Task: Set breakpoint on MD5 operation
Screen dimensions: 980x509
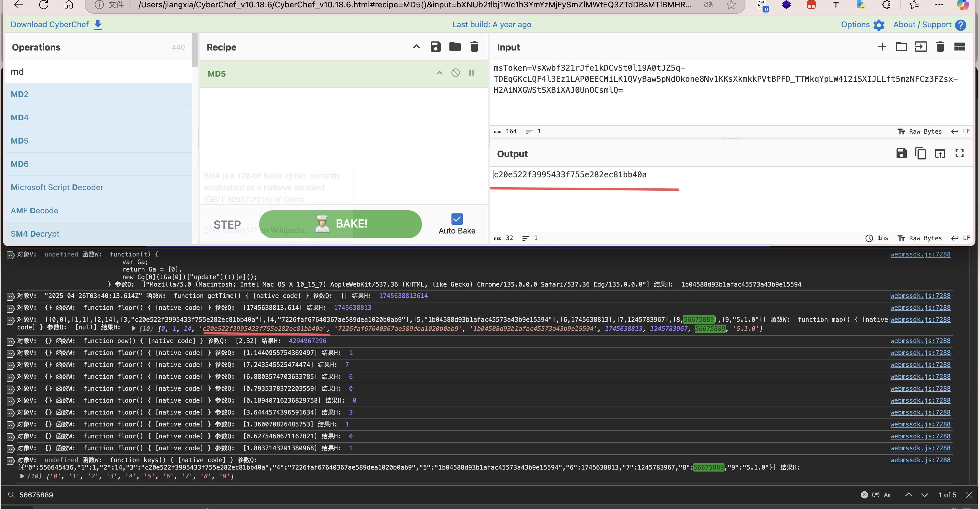Action: 471,73
